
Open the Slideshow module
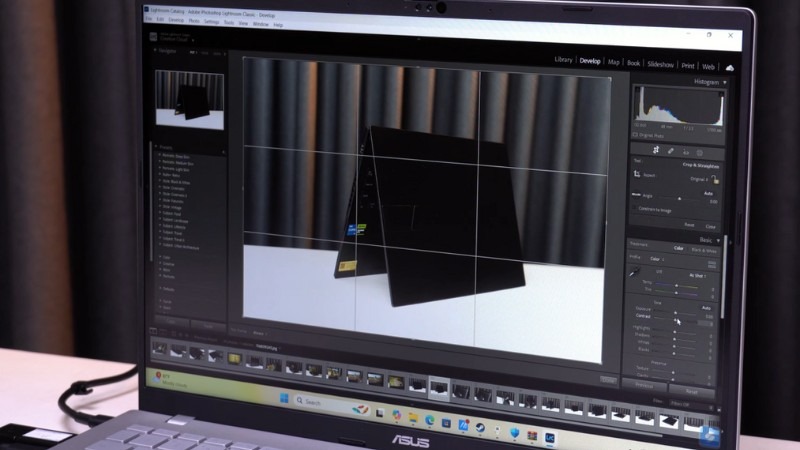tap(660, 64)
